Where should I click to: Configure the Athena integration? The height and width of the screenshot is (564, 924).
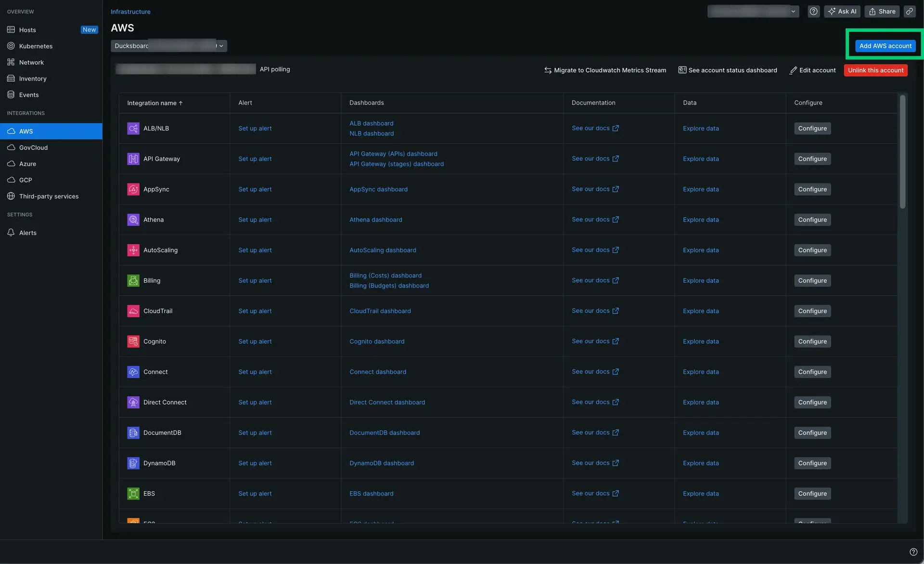[812, 220]
